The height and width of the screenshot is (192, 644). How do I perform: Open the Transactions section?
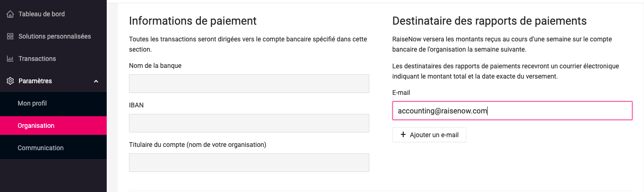point(37,59)
